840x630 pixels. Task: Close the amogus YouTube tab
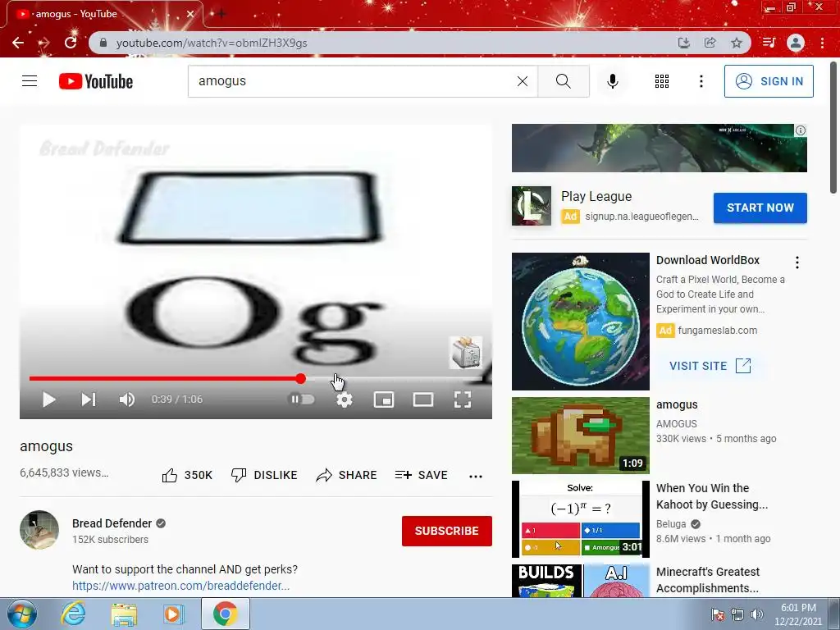tap(190, 14)
